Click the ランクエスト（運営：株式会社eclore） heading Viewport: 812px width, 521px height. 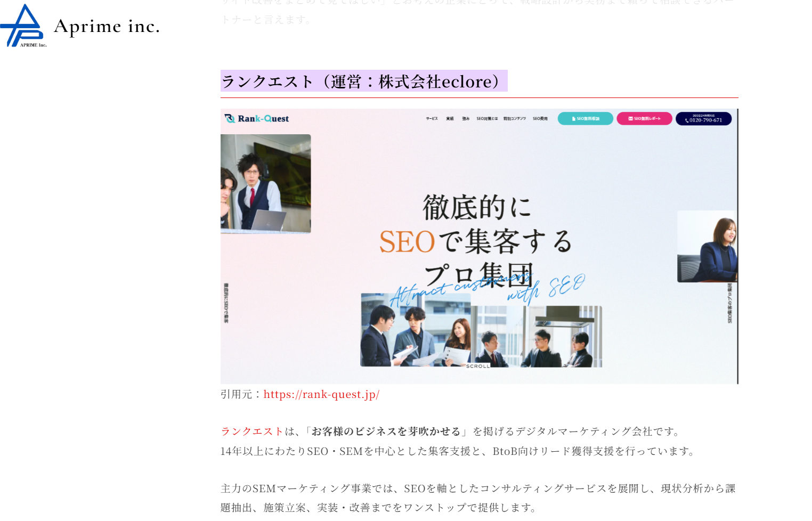(363, 82)
